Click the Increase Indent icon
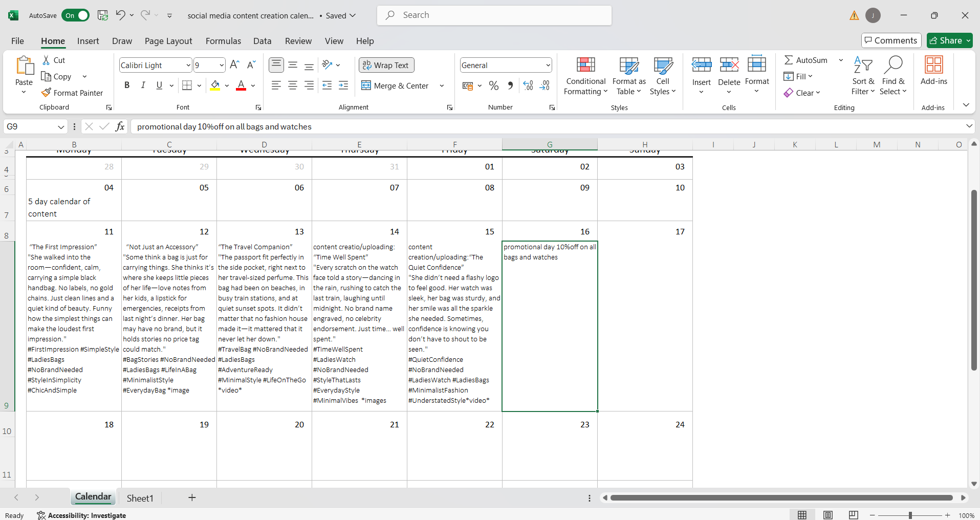Image resolution: width=980 pixels, height=520 pixels. click(343, 85)
